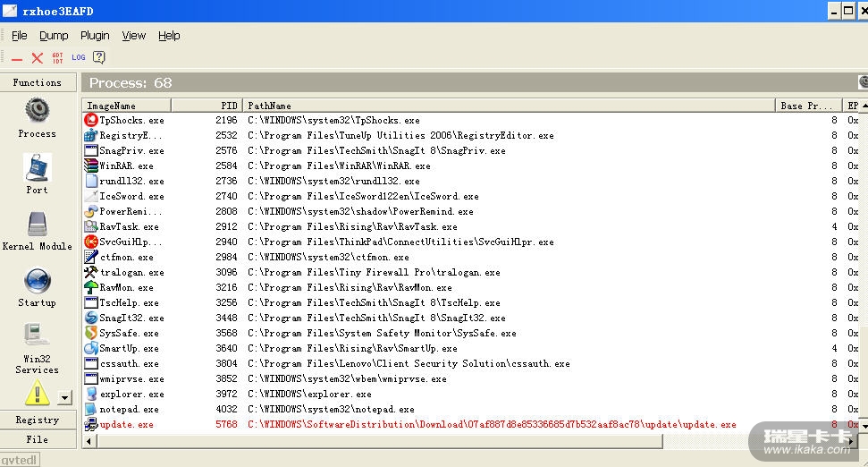Click the PowerRemi... process icon
The image size is (868, 467).
91,211
